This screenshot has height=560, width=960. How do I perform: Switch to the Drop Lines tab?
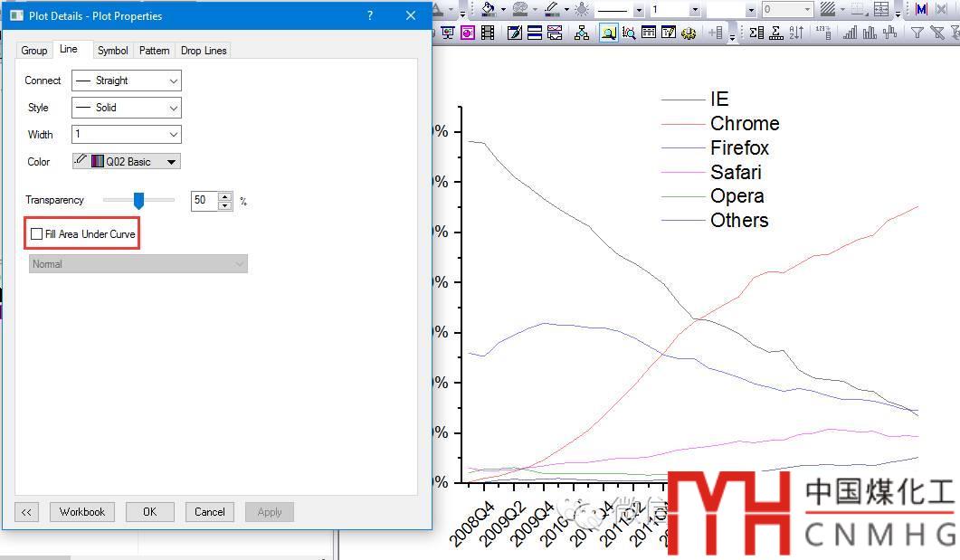click(204, 51)
